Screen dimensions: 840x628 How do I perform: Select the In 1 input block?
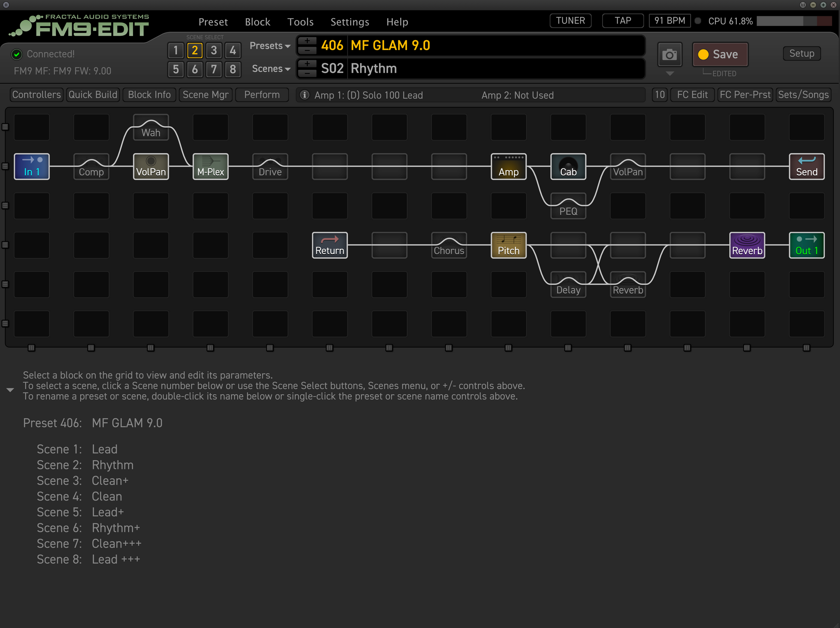click(x=32, y=166)
